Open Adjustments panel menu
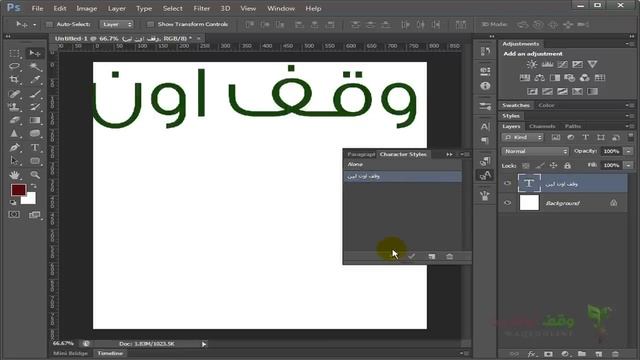 click(629, 44)
